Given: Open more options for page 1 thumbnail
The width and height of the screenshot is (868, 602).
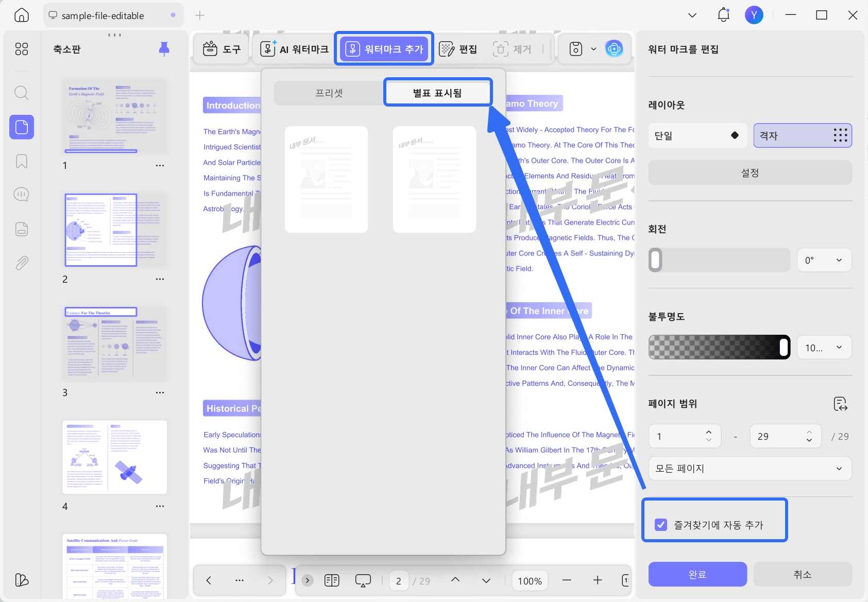Looking at the screenshot, I should pos(160,165).
